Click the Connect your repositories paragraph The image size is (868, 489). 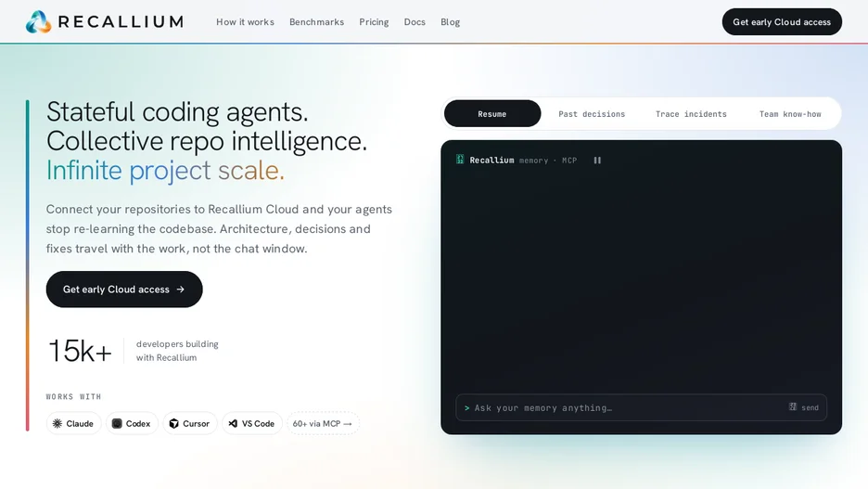coord(219,228)
